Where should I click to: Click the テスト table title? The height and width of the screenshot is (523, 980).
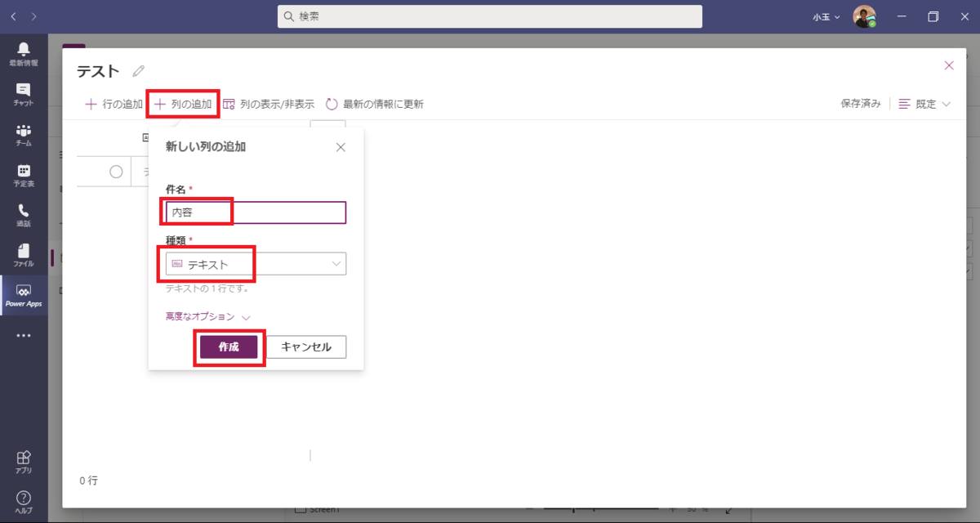[x=98, y=71]
